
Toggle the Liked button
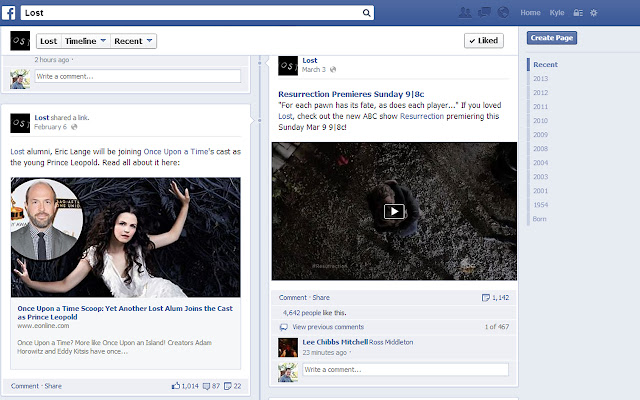coord(484,41)
